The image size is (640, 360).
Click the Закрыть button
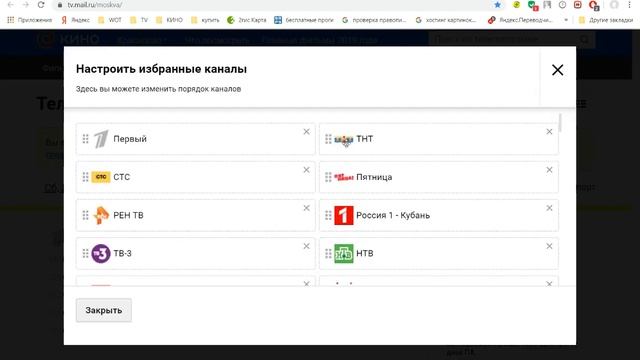click(x=104, y=310)
